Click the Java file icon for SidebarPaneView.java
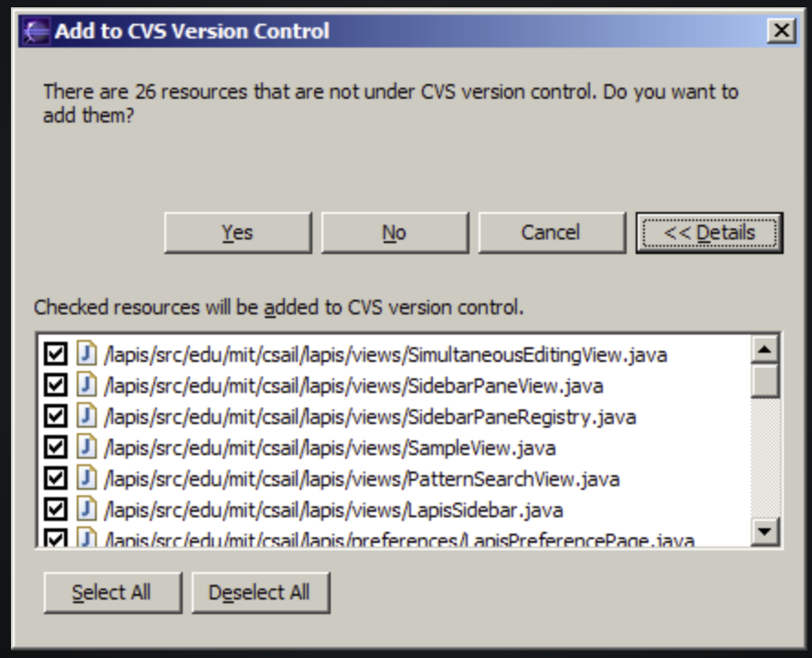This screenshot has width=812, height=658. click(87, 385)
